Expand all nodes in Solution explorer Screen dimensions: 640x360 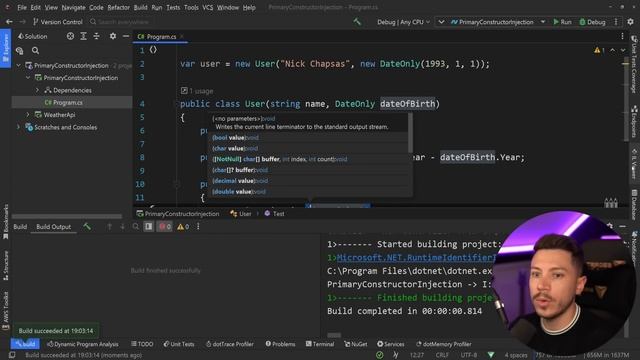coord(83,36)
